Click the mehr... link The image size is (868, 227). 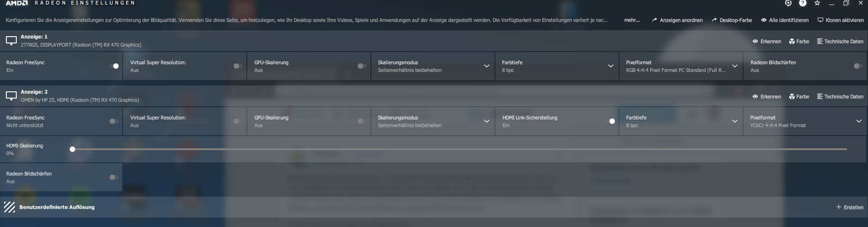tap(632, 20)
